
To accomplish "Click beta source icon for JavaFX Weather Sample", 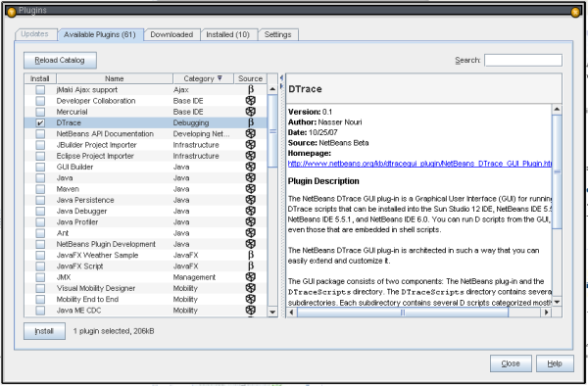I will point(251,255).
